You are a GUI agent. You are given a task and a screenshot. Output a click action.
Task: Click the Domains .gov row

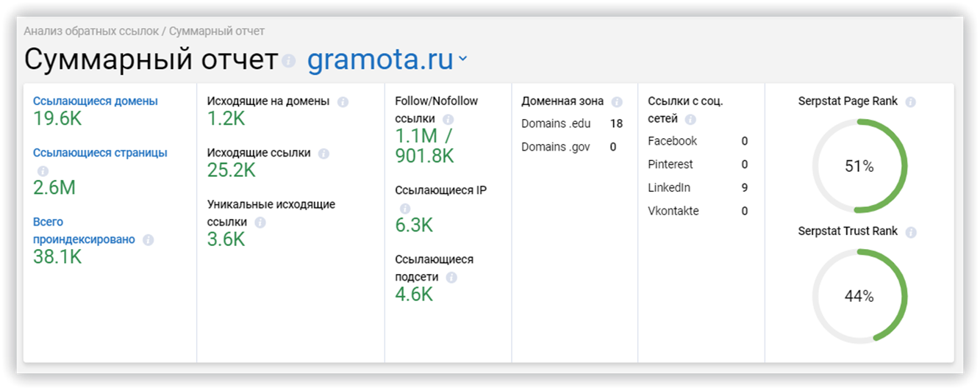(x=569, y=147)
